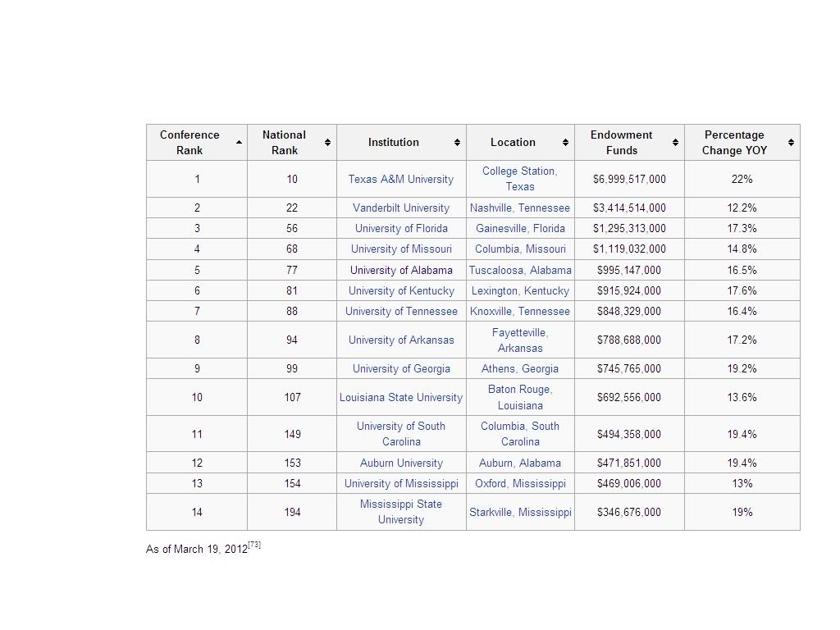
Task: Select the $745,765,000 endowment cell
Action: (629, 369)
